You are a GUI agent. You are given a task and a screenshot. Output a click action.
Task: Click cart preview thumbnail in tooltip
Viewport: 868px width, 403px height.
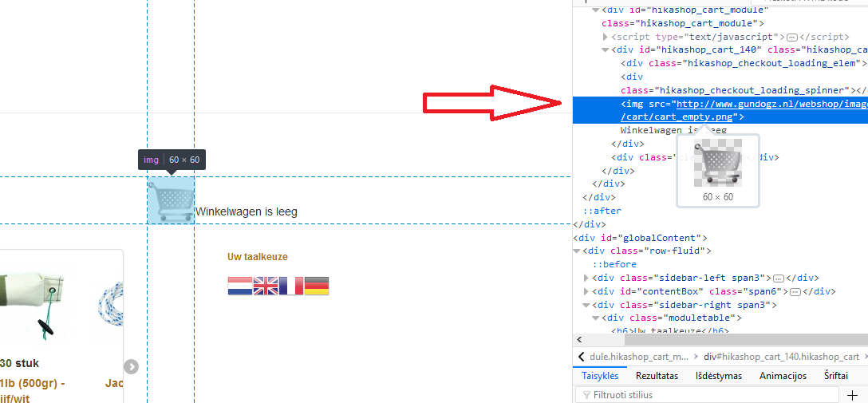[717, 164]
